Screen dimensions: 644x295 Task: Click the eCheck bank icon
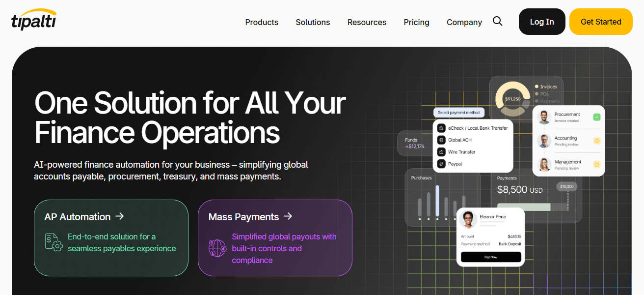click(x=441, y=128)
